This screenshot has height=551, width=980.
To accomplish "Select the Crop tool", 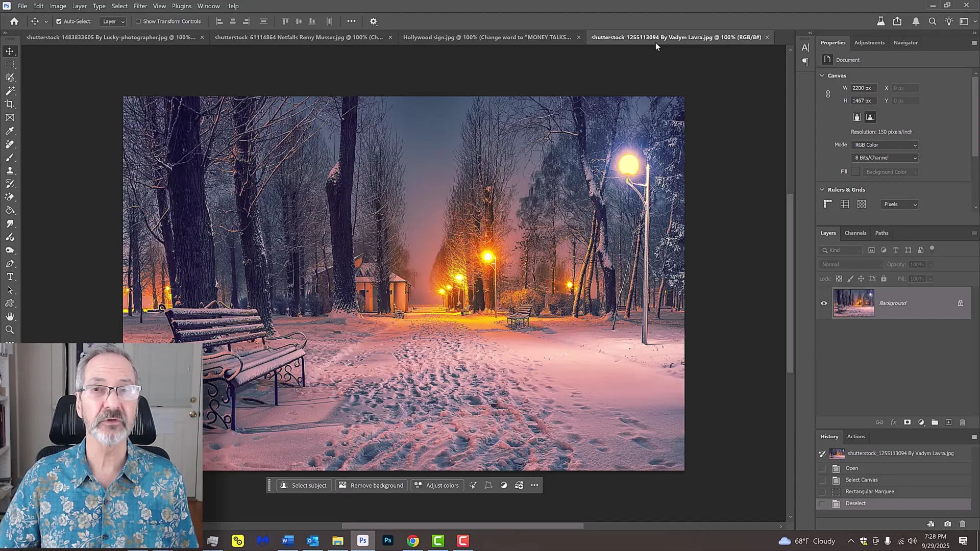I will [10, 104].
